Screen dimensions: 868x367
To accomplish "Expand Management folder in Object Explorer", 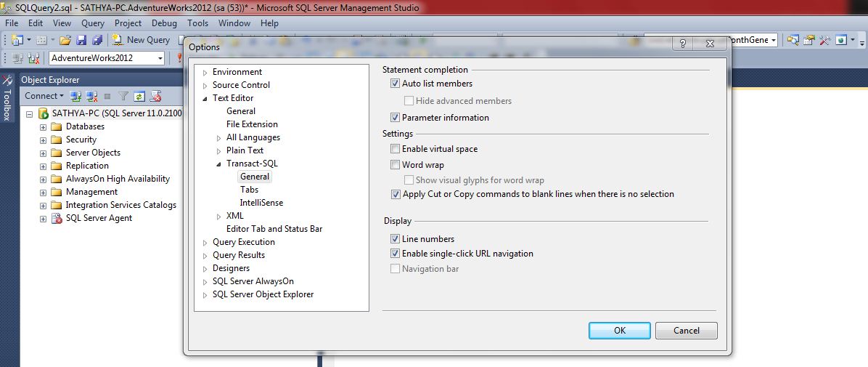I will click(43, 193).
